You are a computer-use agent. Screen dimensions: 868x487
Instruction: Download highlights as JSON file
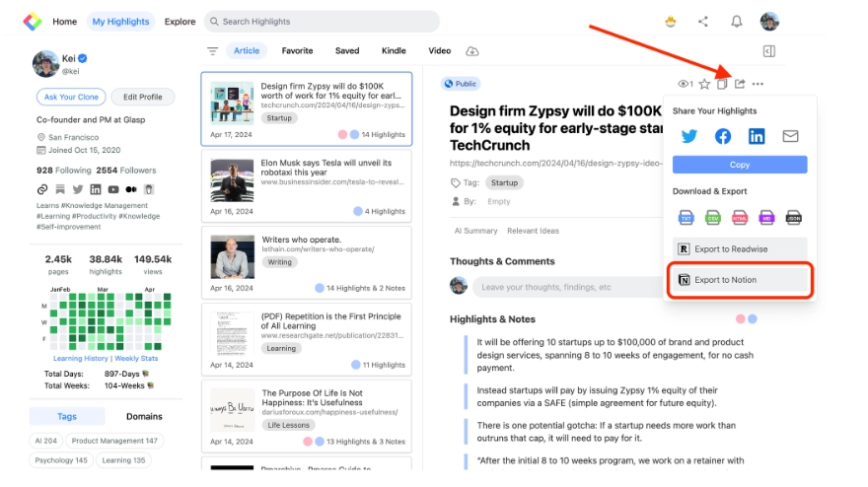[794, 218]
